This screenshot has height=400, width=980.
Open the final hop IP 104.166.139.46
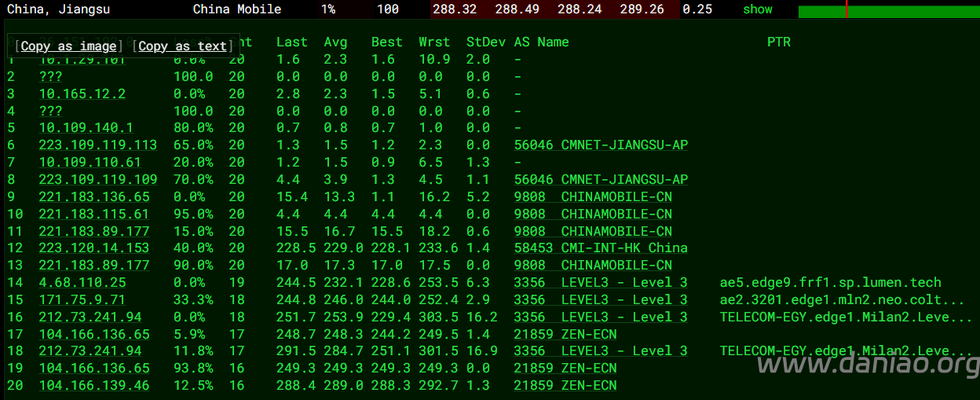[93, 386]
